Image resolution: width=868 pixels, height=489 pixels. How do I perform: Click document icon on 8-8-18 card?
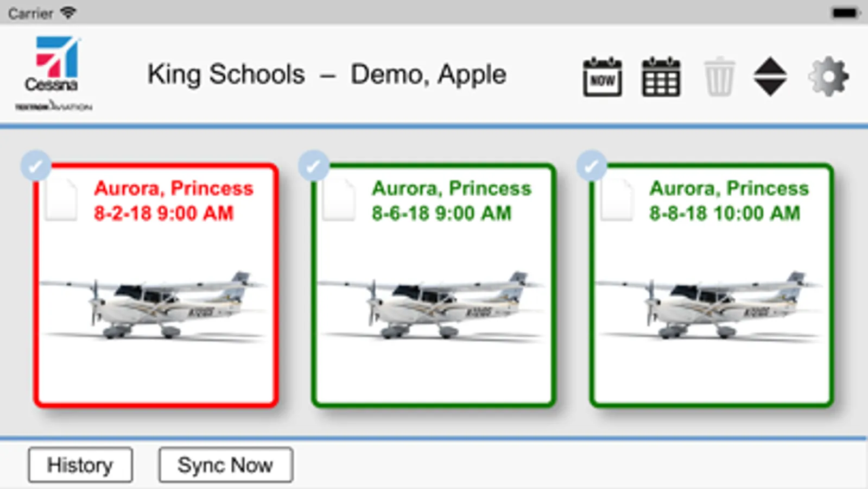(617, 200)
